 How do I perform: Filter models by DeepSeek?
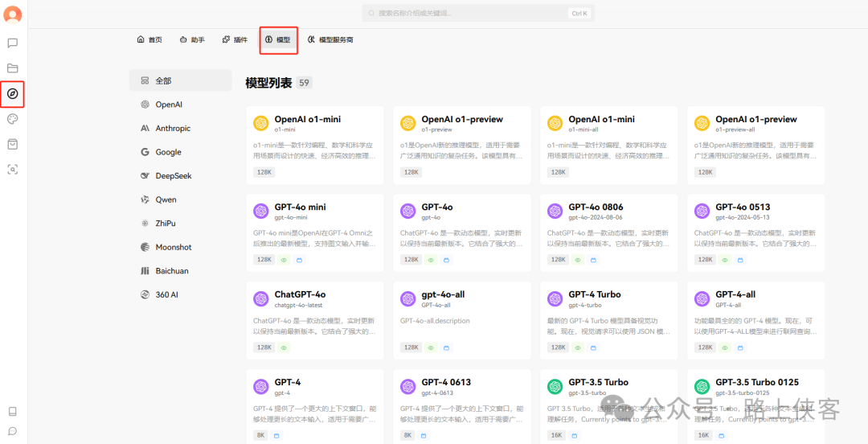click(x=181, y=175)
